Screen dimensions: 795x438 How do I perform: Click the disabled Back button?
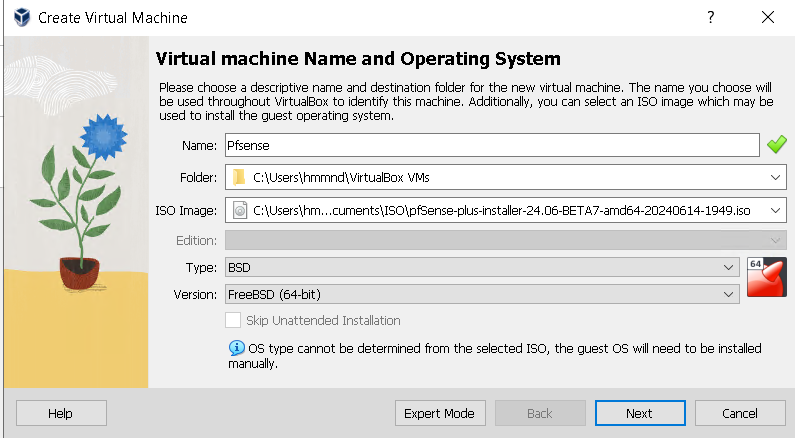pos(540,413)
